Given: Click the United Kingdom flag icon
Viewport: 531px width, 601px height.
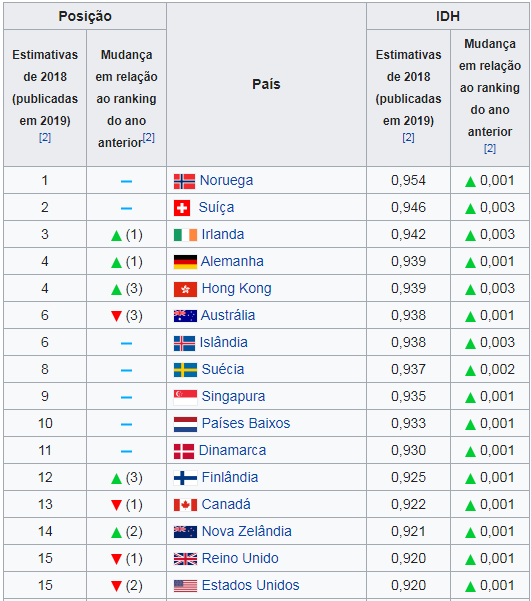Looking at the screenshot, I should 185,559.
